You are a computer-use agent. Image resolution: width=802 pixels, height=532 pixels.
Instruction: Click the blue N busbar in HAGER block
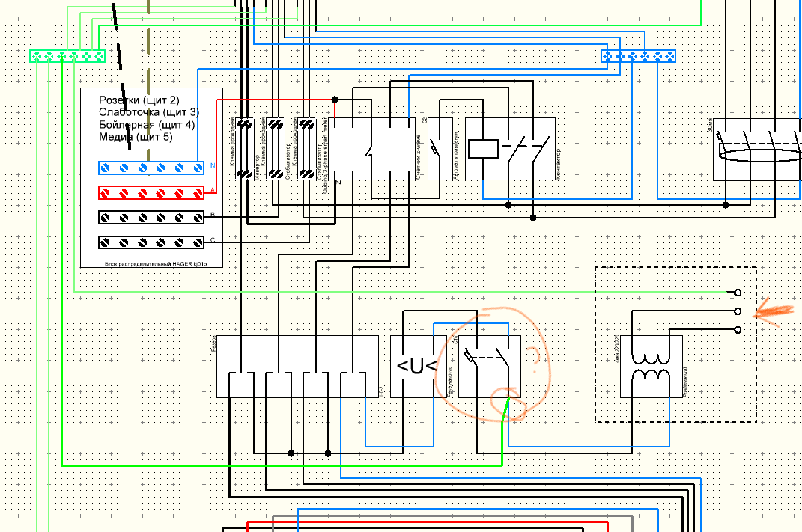tap(151, 168)
